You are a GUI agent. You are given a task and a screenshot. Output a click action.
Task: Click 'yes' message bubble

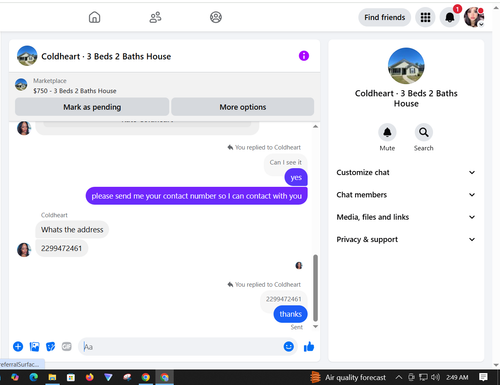pyautogui.click(x=296, y=178)
